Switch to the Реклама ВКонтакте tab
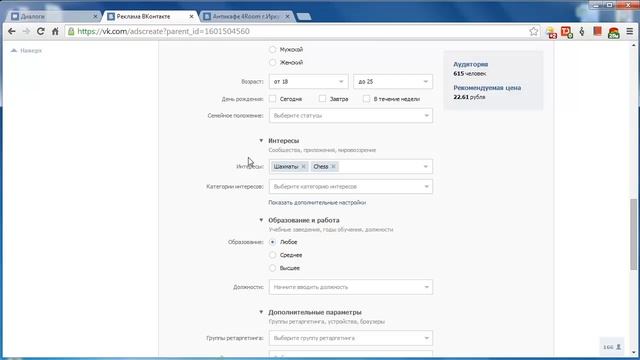 [x=149, y=16]
